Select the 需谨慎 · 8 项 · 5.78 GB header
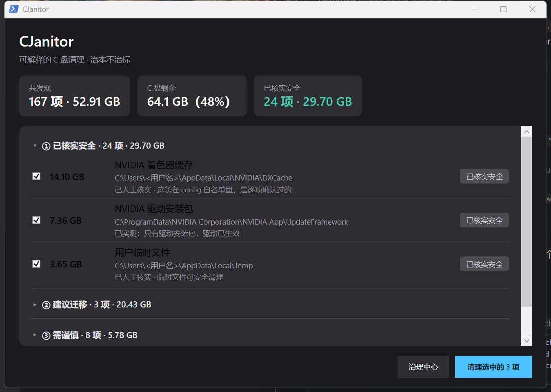 pos(90,335)
